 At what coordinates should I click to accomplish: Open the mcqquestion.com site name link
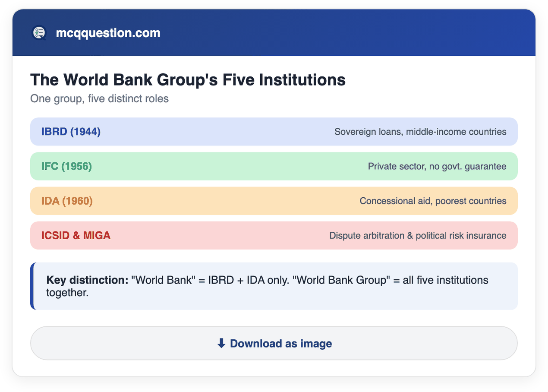tap(108, 33)
